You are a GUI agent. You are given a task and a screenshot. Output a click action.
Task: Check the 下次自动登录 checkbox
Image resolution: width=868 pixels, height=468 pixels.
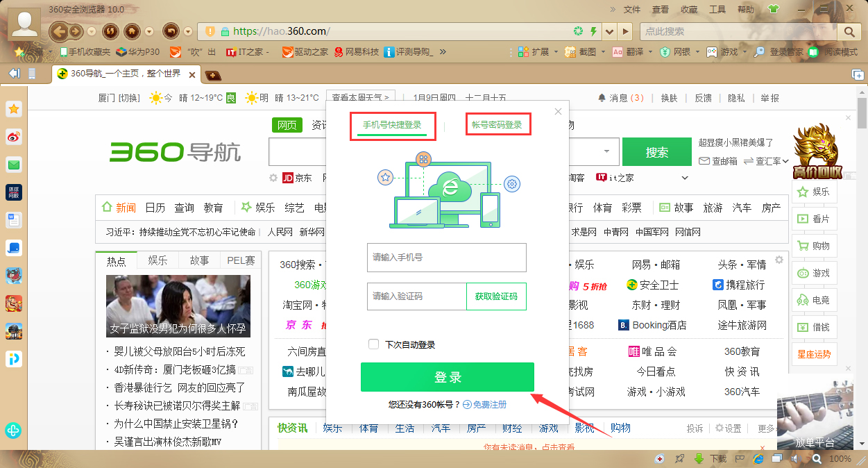[x=373, y=344]
